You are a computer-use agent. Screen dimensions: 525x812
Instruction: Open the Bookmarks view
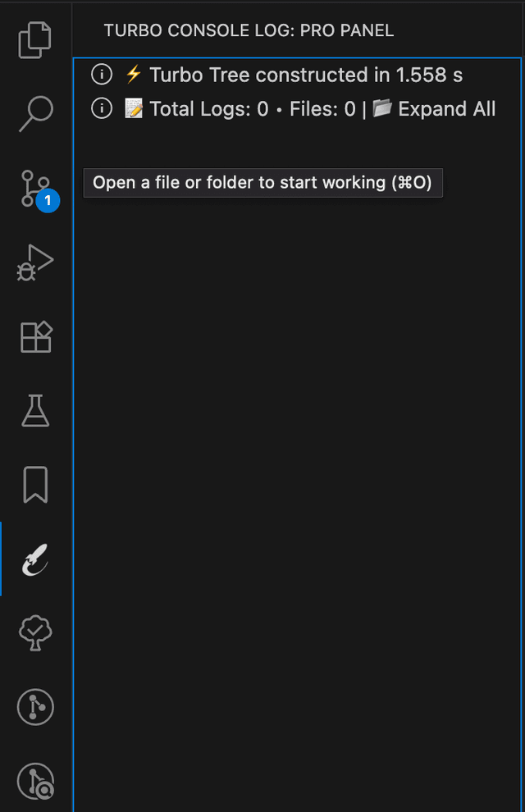pyautogui.click(x=35, y=485)
